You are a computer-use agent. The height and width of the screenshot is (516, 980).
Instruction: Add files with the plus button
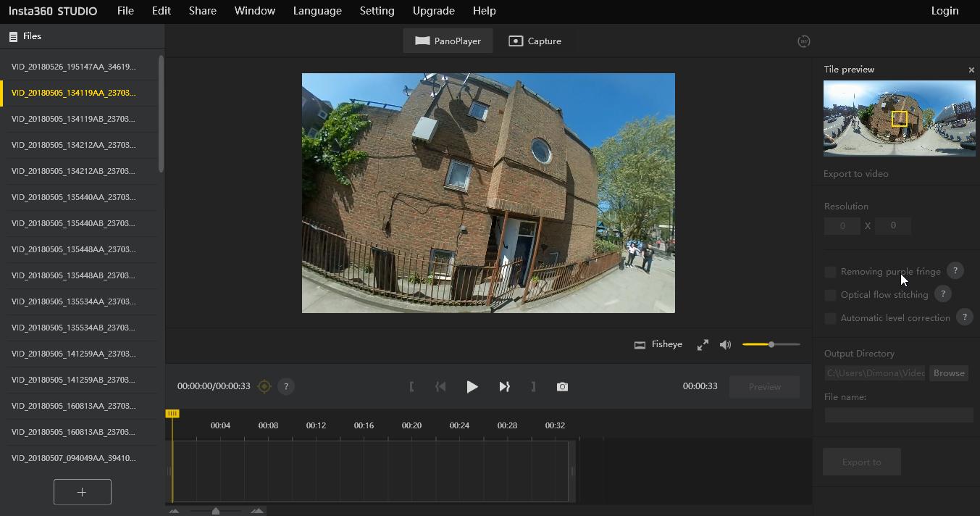click(82, 492)
